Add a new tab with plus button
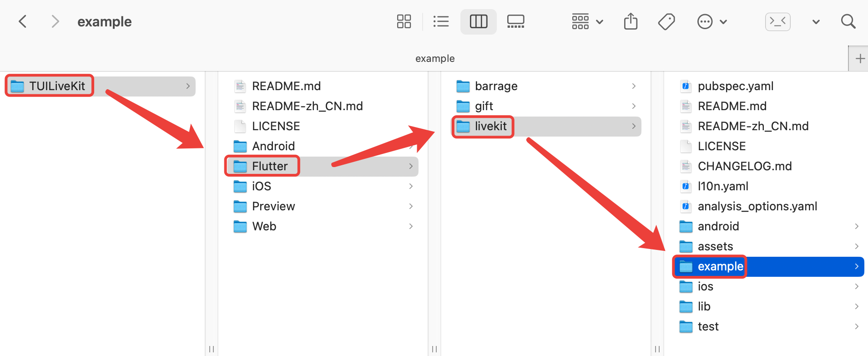Viewport: 868px width, 356px height. click(860, 59)
